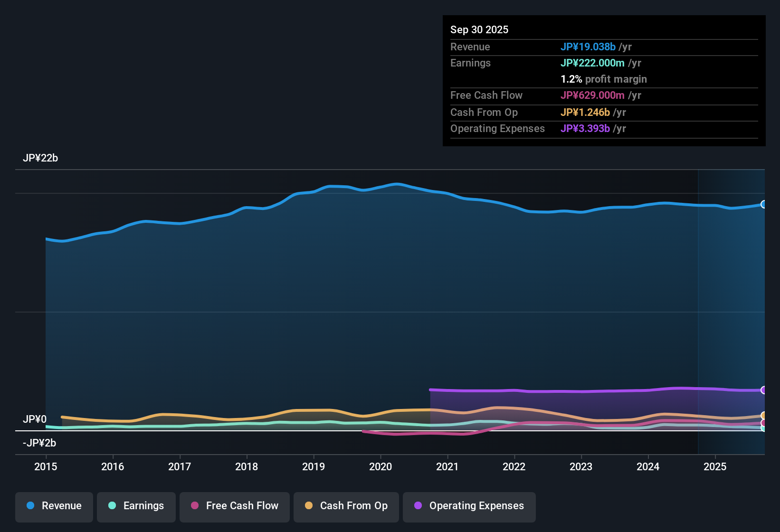780x532 pixels.
Task: Click the purple Operating Expenses legend dot
Action: pos(417,506)
